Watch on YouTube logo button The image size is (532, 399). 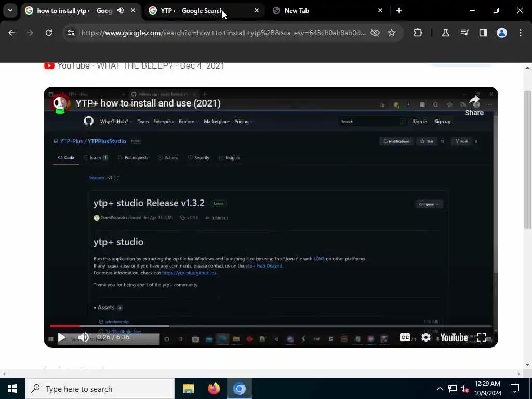click(x=454, y=337)
